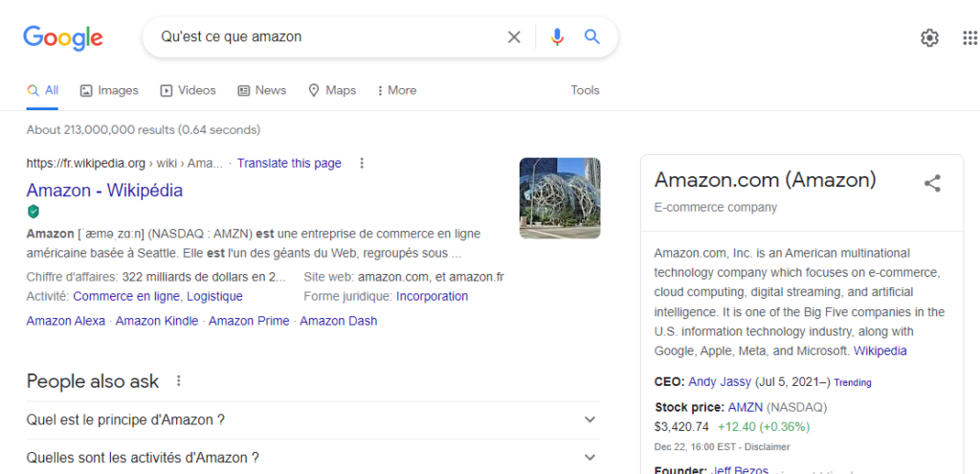The height and width of the screenshot is (474, 980).
Task: Click the Trending link beside CEO
Action: pos(853,382)
